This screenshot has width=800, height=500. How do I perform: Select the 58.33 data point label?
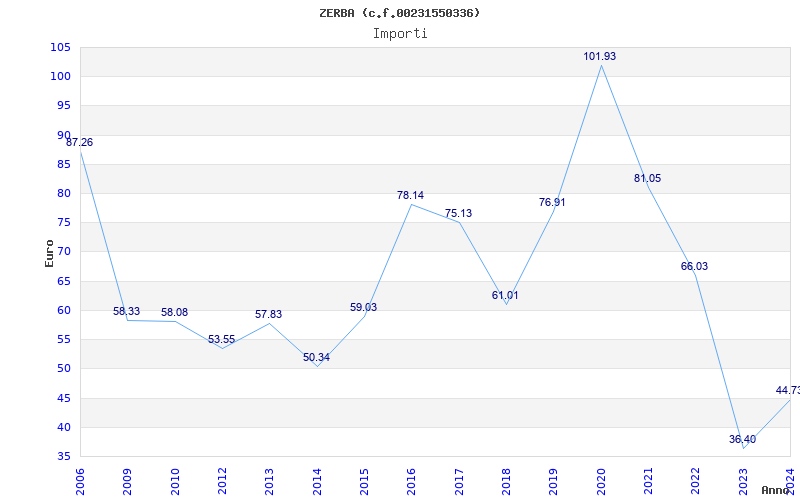(x=127, y=311)
